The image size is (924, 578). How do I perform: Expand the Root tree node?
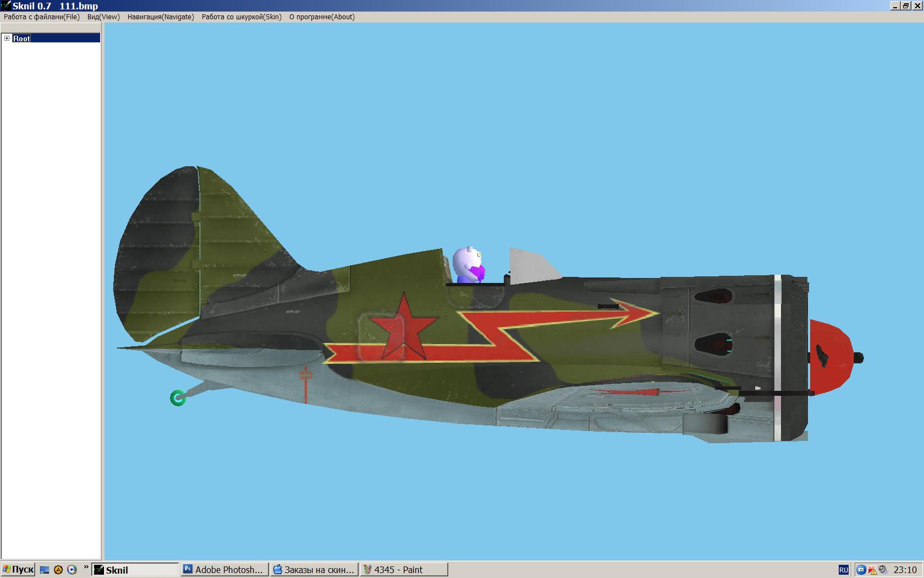click(7, 38)
